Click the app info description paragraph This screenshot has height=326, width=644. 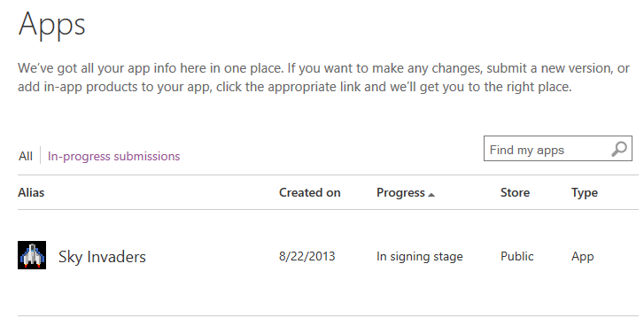click(323, 77)
